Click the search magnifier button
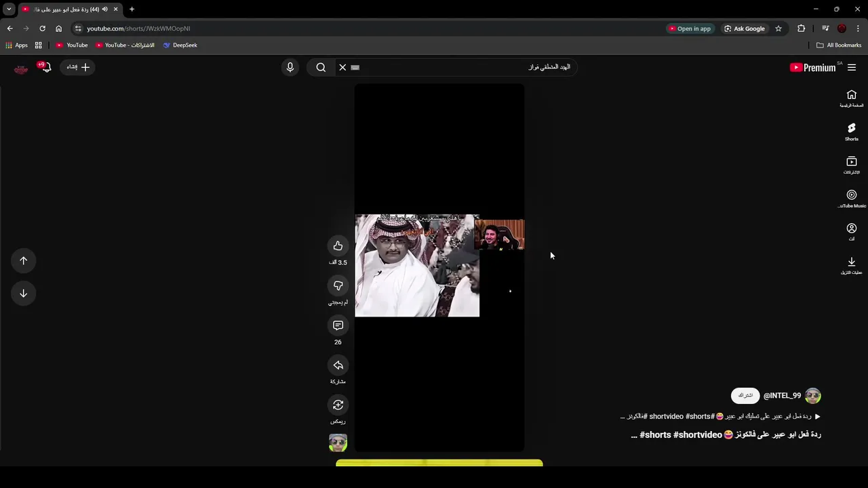Viewport: 868px width, 488px height. pyautogui.click(x=321, y=67)
